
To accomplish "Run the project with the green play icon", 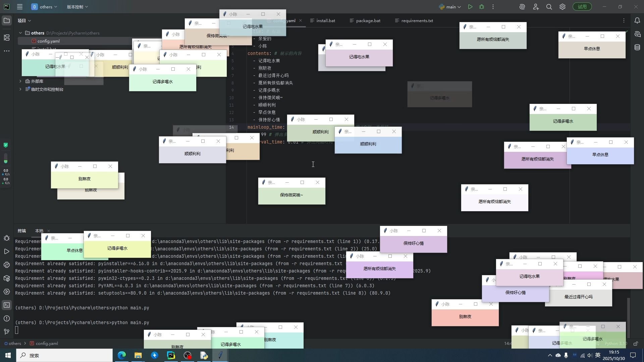I will (470, 7).
